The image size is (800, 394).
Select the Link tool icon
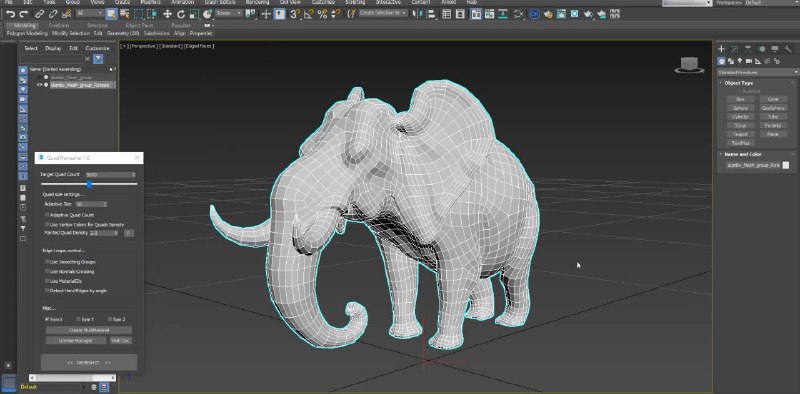[39, 14]
